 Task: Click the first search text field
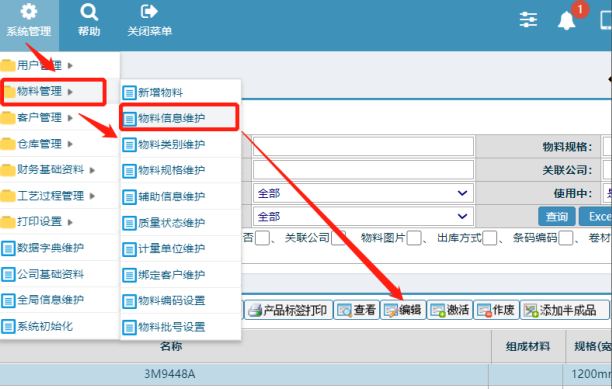(363, 146)
